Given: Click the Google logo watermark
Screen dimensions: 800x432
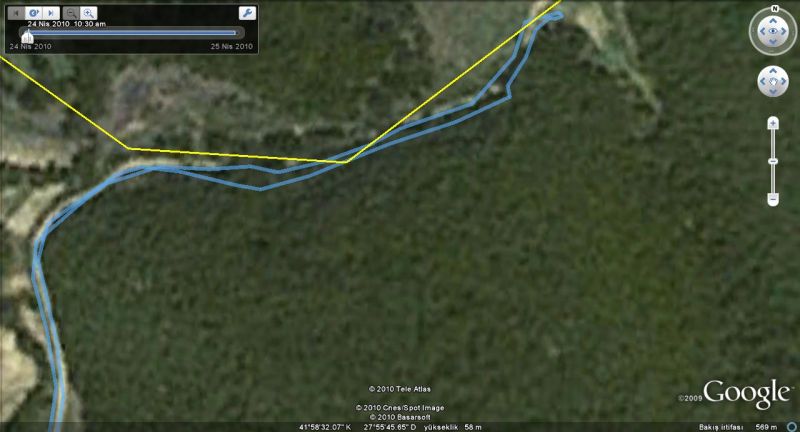Looking at the screenshot, I should (747, 394).
